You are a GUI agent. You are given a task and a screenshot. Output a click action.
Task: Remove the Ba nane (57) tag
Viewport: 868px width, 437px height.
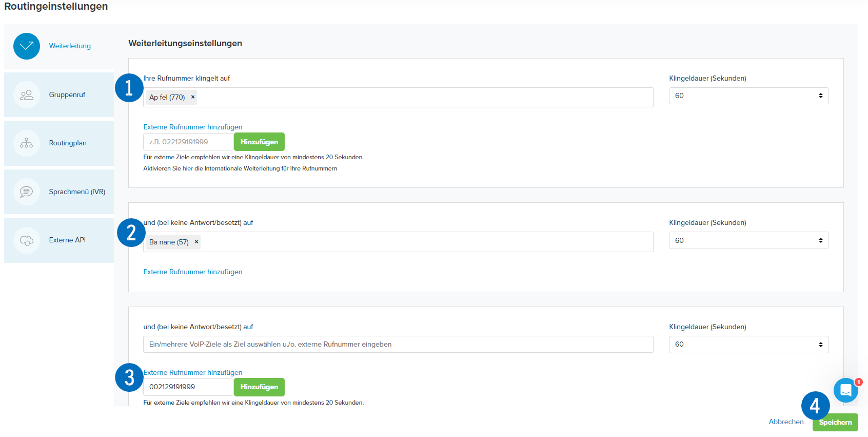coord(196,242)
